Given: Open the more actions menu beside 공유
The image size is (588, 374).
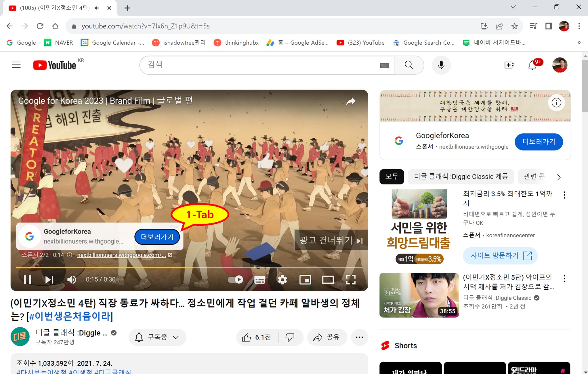Looking at the screenshot, I should 359,337.
